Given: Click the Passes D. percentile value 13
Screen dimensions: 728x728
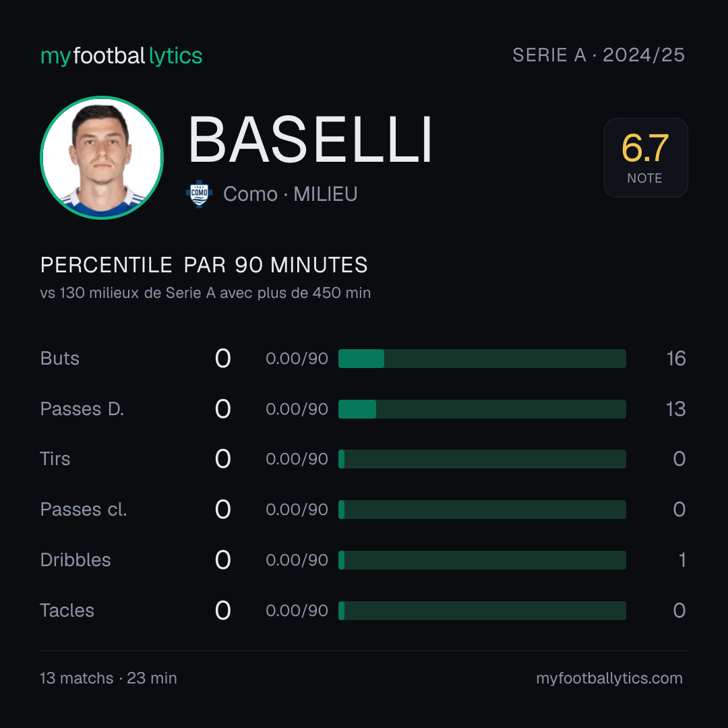Looking at the screenshot, I should [x=675, y=409].
